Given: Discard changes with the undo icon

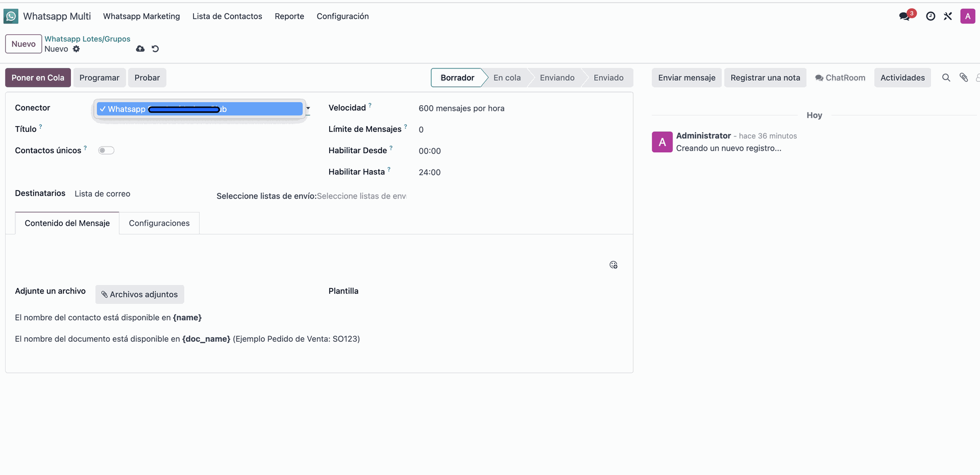Looking at the screenshot, I should pyautogui.click(x=155, y=49).
